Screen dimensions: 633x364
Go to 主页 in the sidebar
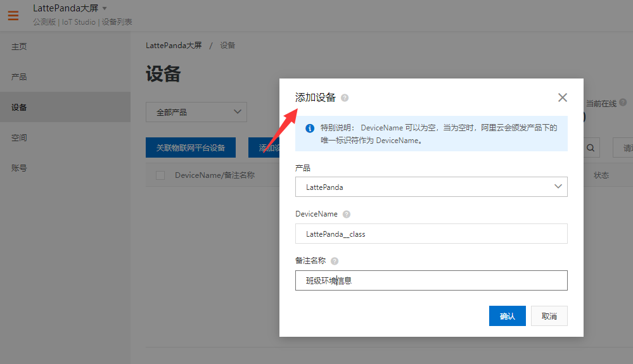(19, 47)
